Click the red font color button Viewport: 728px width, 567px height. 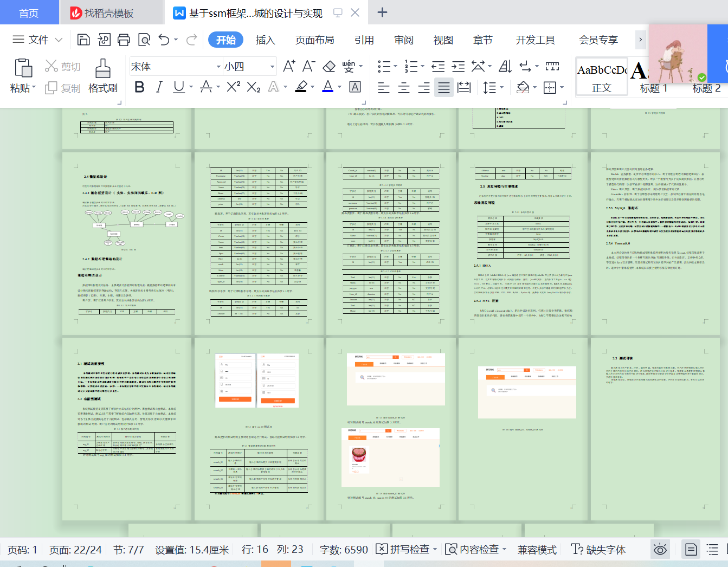pyautogui.click(x=328, y=87)
